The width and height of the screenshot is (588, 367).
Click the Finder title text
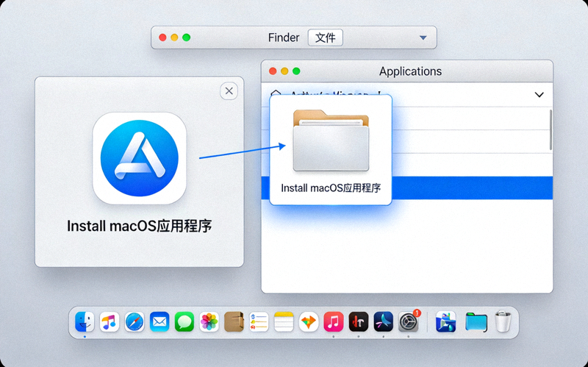(x=284, y=38)
